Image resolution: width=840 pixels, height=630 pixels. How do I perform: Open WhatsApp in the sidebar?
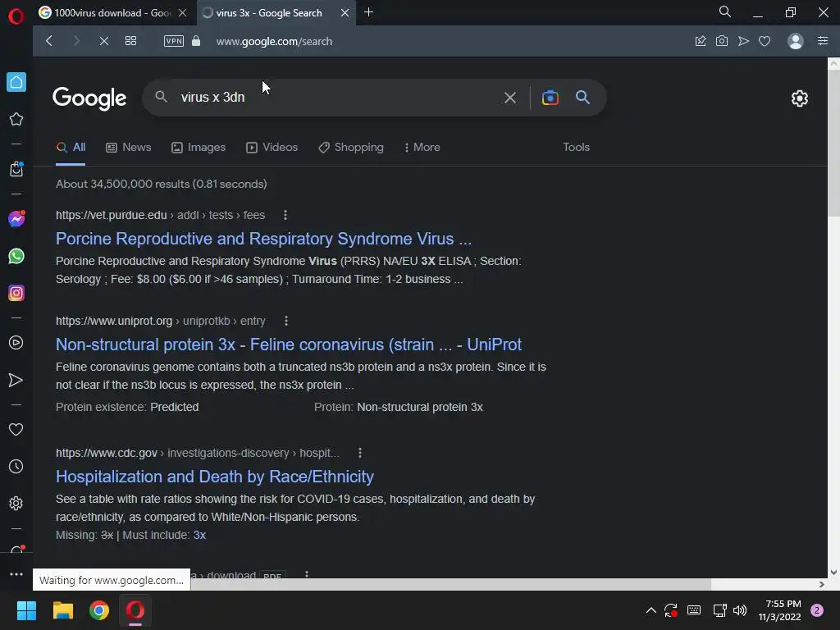16,256
